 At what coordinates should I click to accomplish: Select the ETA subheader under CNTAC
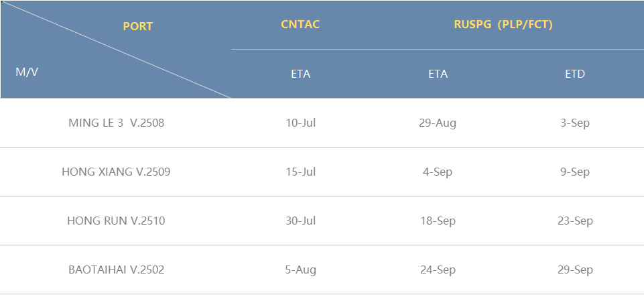(301, 74)
